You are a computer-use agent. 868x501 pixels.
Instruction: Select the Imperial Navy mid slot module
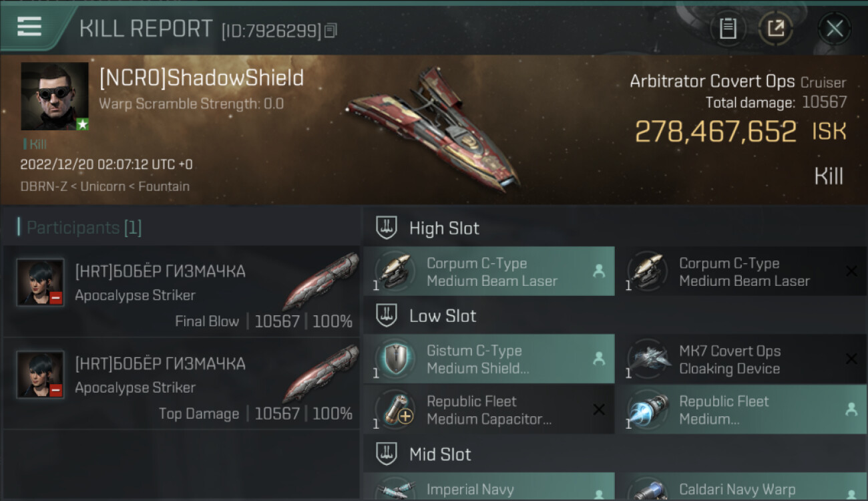(x=489, y=487)
